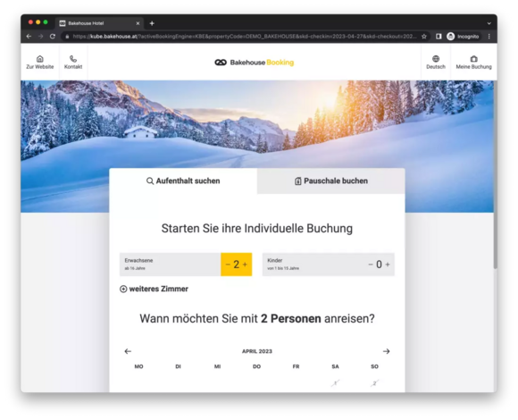Switch to Pauschale buchen tab
Image resolution: width=518 pixels, height=420 pixels.
331,181
